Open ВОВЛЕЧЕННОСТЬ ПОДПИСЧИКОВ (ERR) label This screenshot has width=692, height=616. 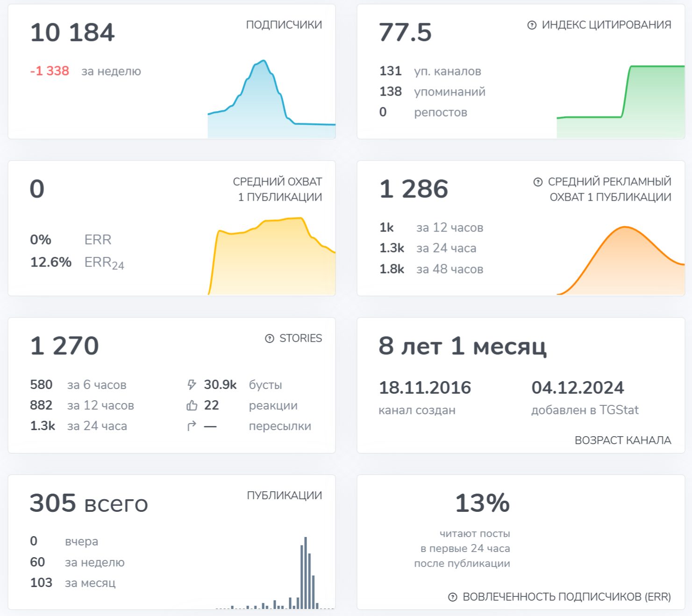point(567,597)
